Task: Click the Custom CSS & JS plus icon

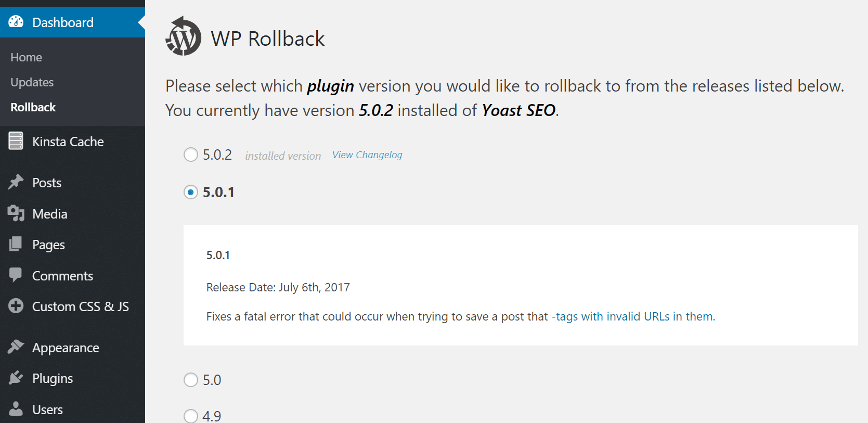Action: [16, 306]
